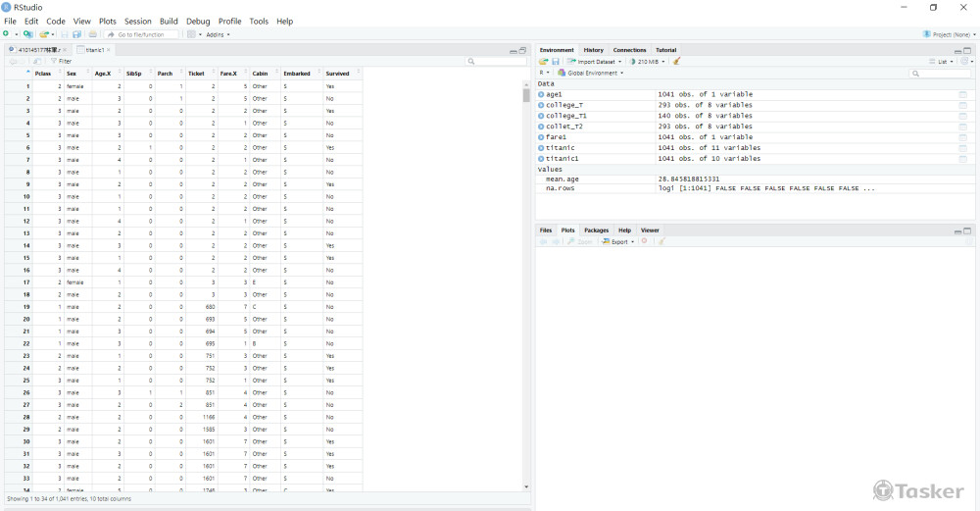Expand college_T data frame details
The image size is (980, 511).
point(542,105)
